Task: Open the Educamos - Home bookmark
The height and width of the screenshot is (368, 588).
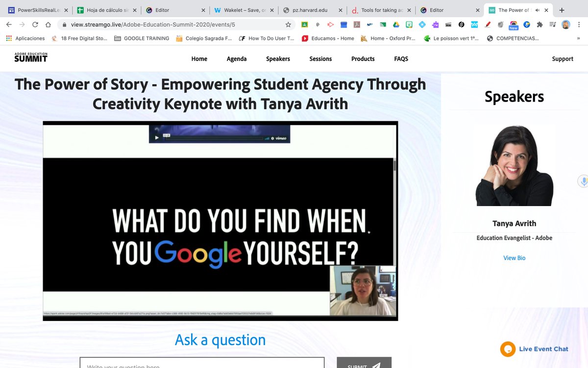Action: click(x=327, y=38)
